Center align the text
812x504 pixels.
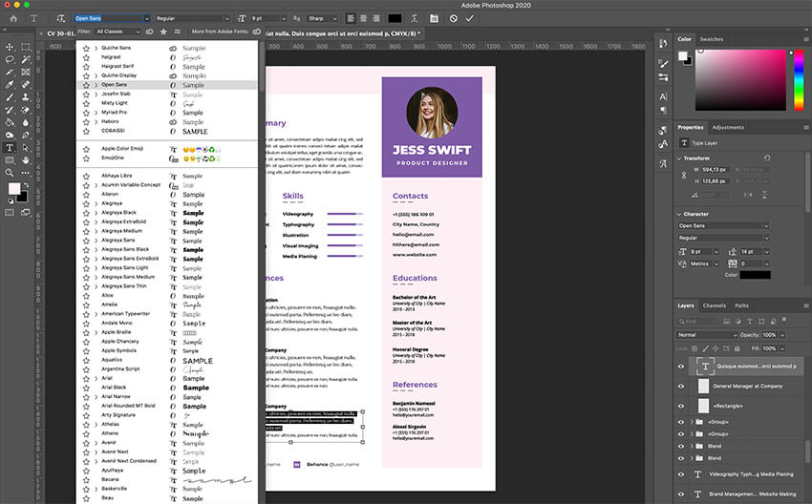click(x=364, y=19)
